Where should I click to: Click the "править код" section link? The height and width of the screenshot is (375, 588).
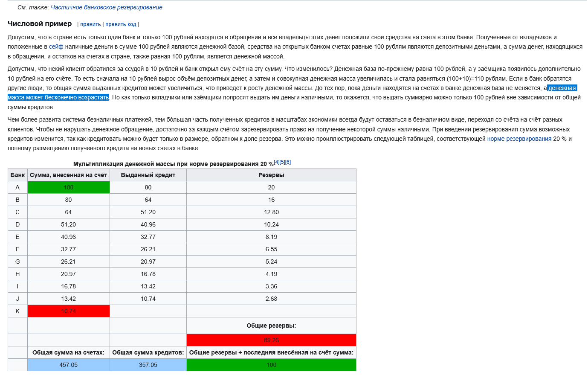(x=121, y=24)
